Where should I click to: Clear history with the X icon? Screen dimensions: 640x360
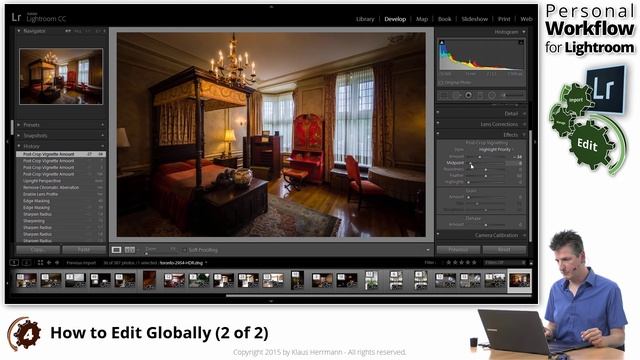[102, 146]
